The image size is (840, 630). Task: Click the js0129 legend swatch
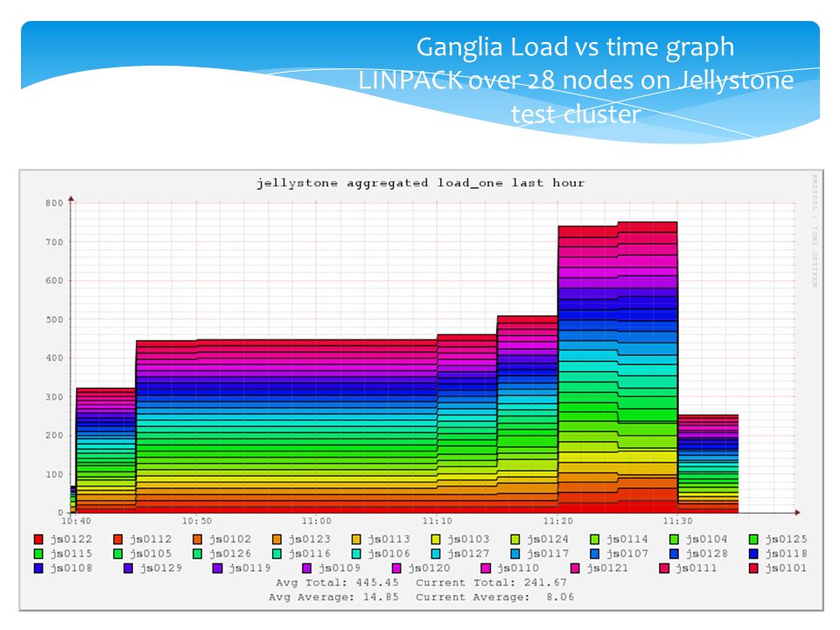[128, 568]
